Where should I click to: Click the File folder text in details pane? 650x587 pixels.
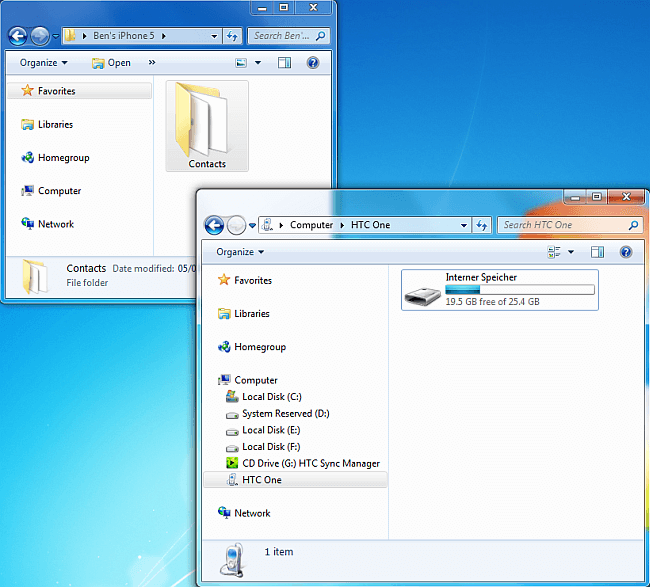point(87,283)
